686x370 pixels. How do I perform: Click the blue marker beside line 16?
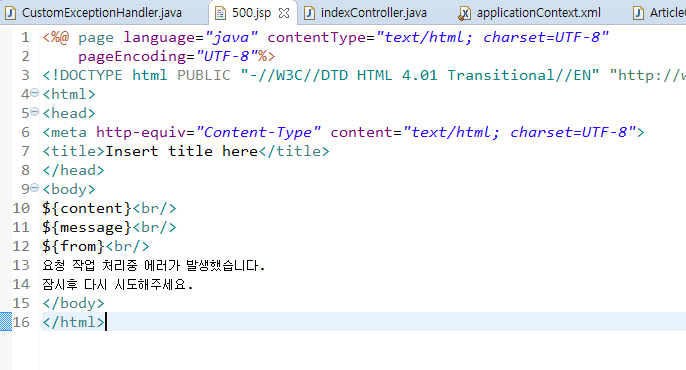6,322
